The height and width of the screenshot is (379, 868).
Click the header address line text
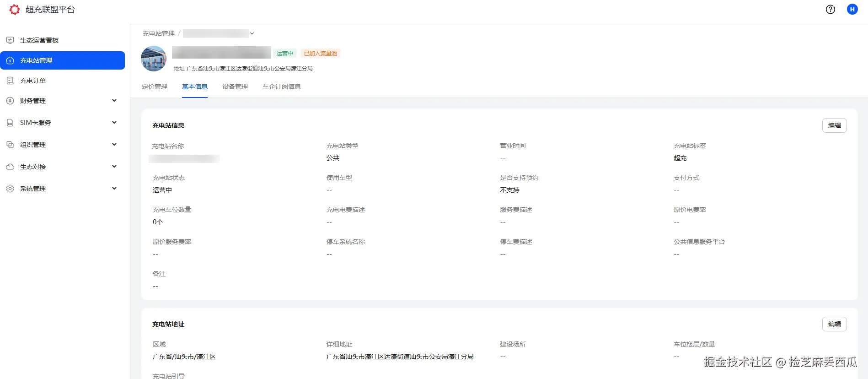tap(250, 69)
